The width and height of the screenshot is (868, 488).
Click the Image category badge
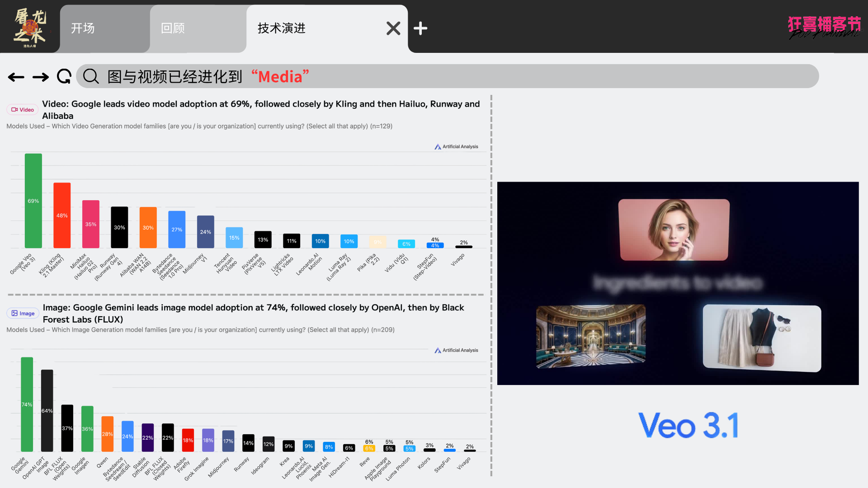tap(23, 314)
